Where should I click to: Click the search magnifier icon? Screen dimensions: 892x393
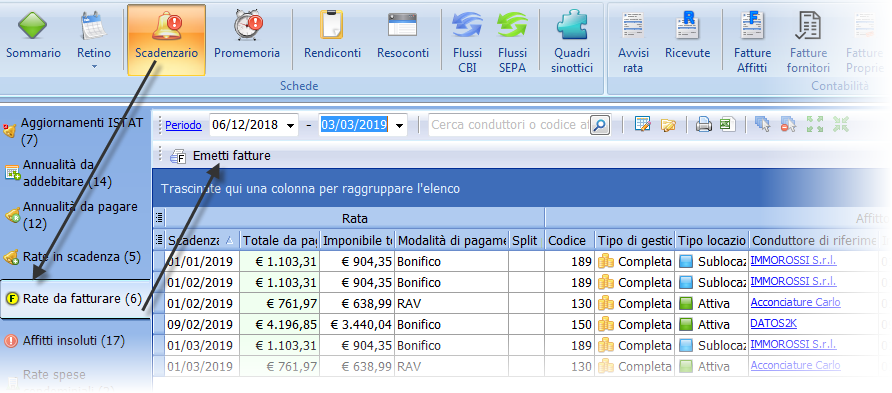point(600,125)
